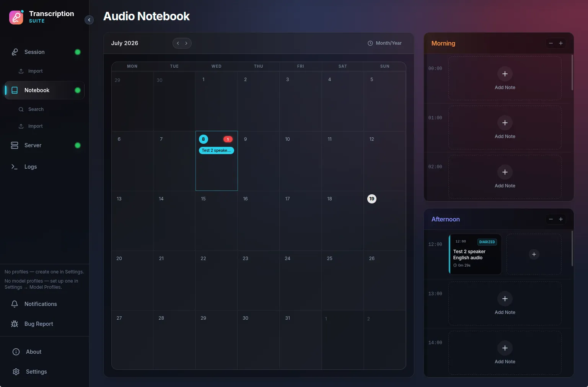Go to the previous month
This screenshot has height=387, width=588.
coord(178,43)
